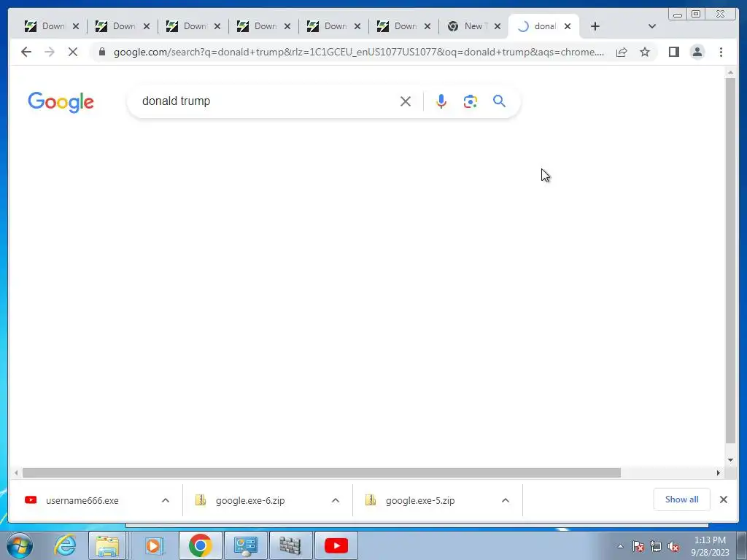Image resolution: width=747 pixels, height=560 pixels.
Task: Click the vertical scrollbar thumb
Action: pyautogui.click(x=730, y=260)
